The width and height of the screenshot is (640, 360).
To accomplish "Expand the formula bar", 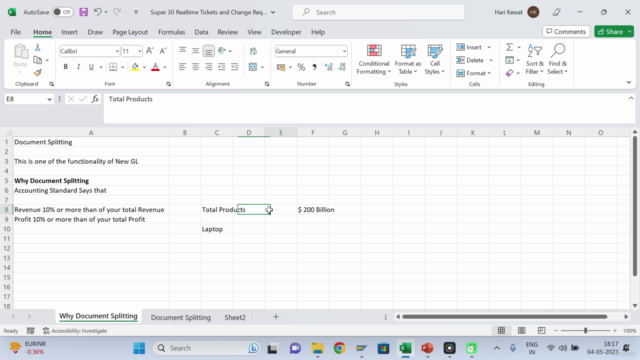I will (631, 98).
